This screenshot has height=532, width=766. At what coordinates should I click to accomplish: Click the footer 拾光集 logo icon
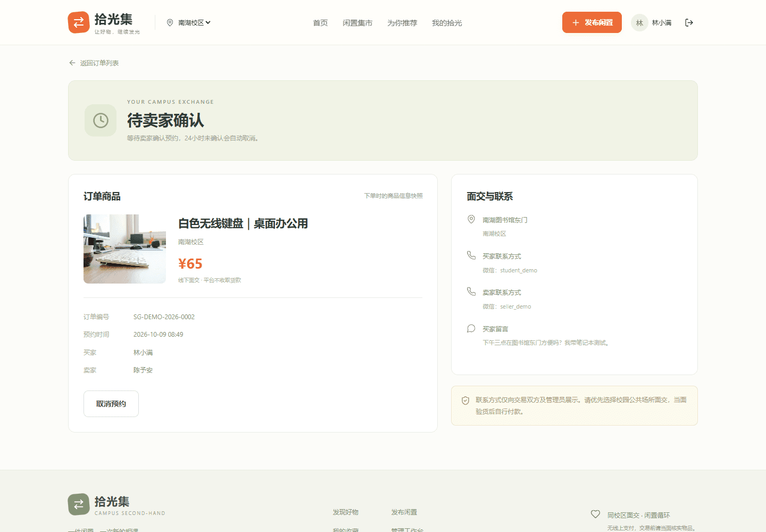point(79,504)
